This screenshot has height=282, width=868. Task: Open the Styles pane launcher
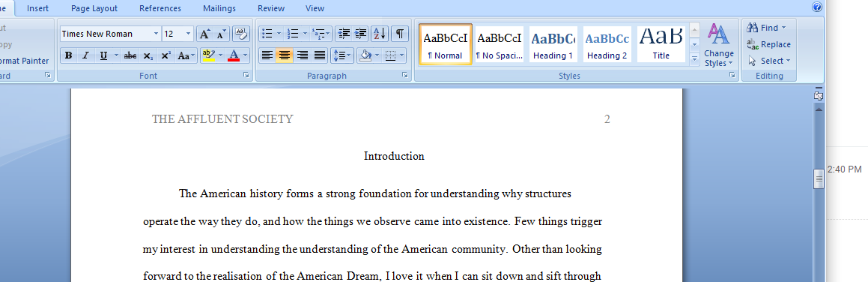pyautogui.click(x=732, y=75)
